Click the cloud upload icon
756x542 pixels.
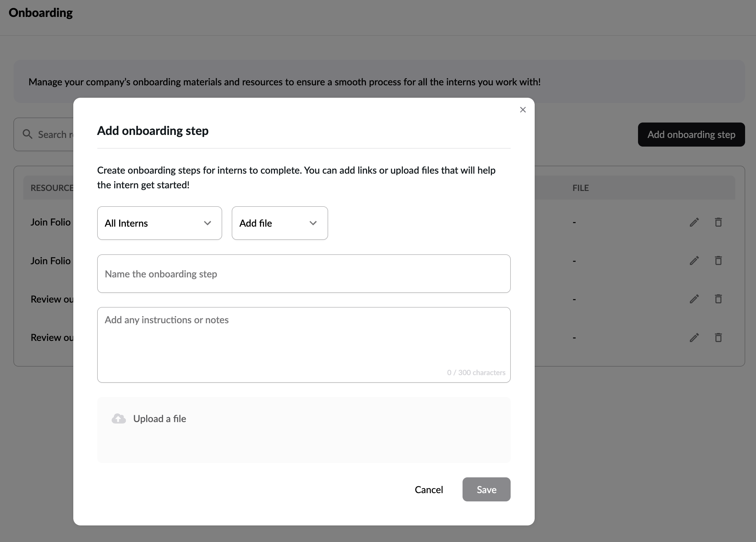click(x=119, y=419)
